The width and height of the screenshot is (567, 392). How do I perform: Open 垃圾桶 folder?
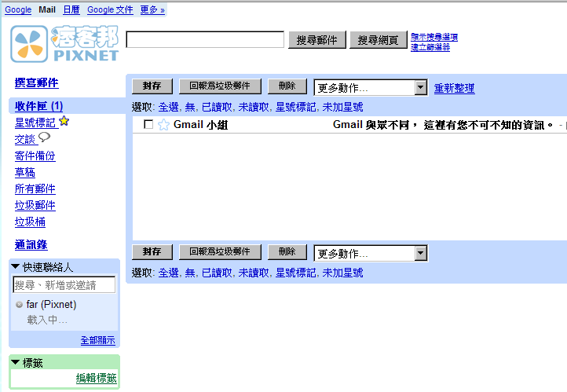point(30,222)
